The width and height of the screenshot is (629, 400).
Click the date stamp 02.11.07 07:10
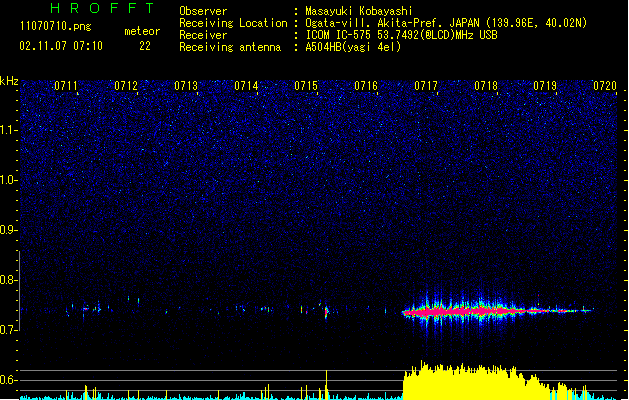(x=61, y=46)
